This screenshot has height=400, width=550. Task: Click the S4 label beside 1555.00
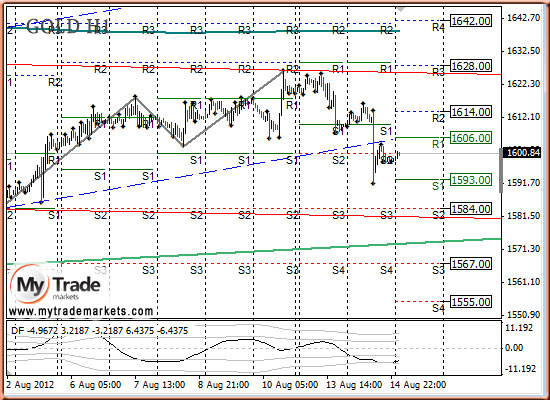click(x=438, y=308)
